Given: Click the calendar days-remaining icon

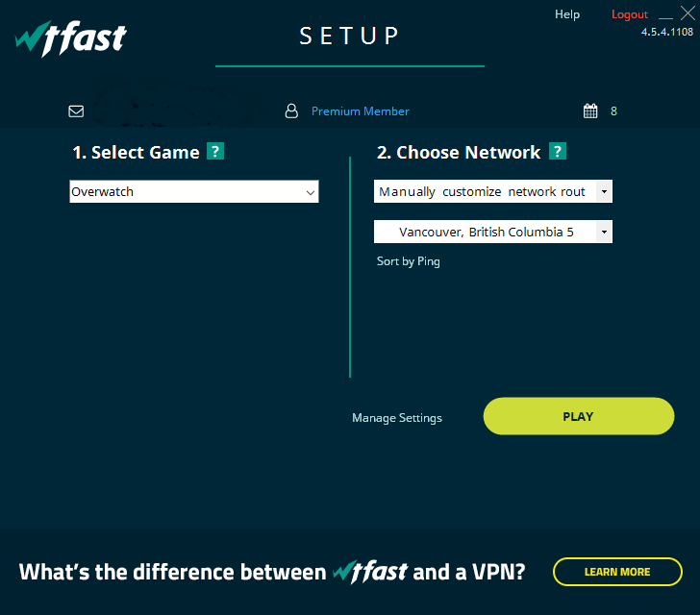Looking at the screenshot, I should 590,111.
